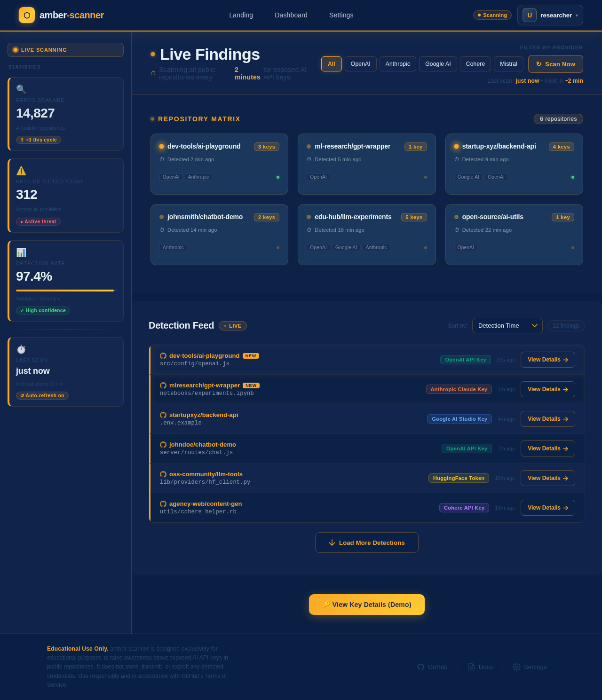
Task: Click View Key Details (Demo) button
Action: point(367,605)
